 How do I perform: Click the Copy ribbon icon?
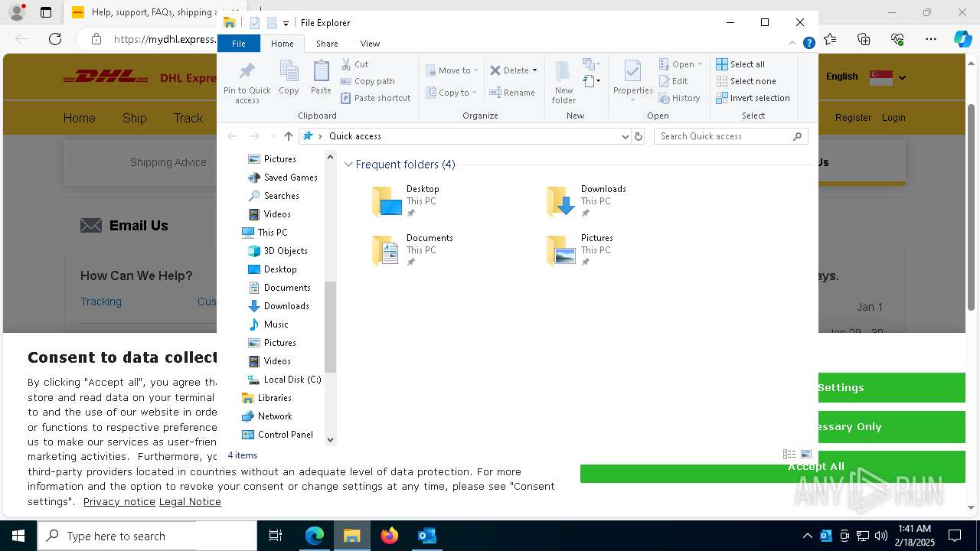click(x=289, y=78)
